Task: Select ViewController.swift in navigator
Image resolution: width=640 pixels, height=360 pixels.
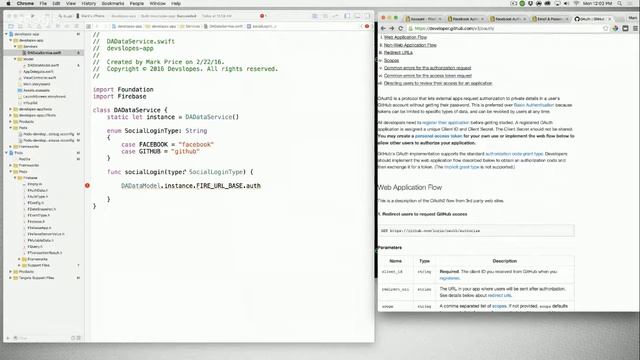Action: click(39, 78)
